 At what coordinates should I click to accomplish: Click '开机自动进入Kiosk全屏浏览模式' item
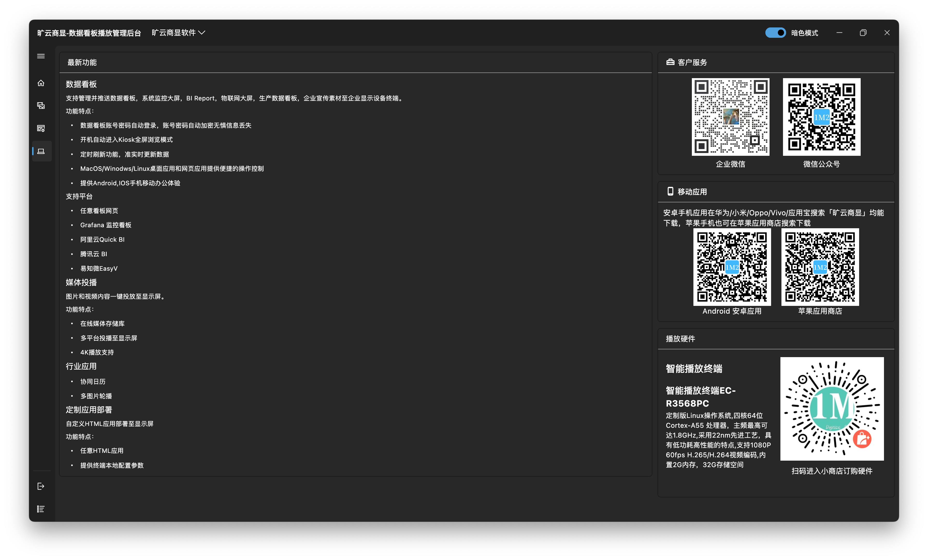(127, 140)
